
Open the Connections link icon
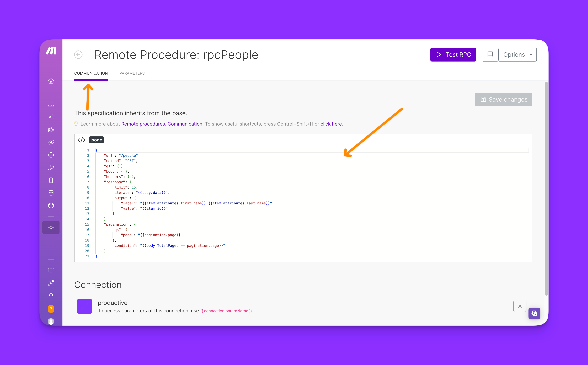[51, 142]
